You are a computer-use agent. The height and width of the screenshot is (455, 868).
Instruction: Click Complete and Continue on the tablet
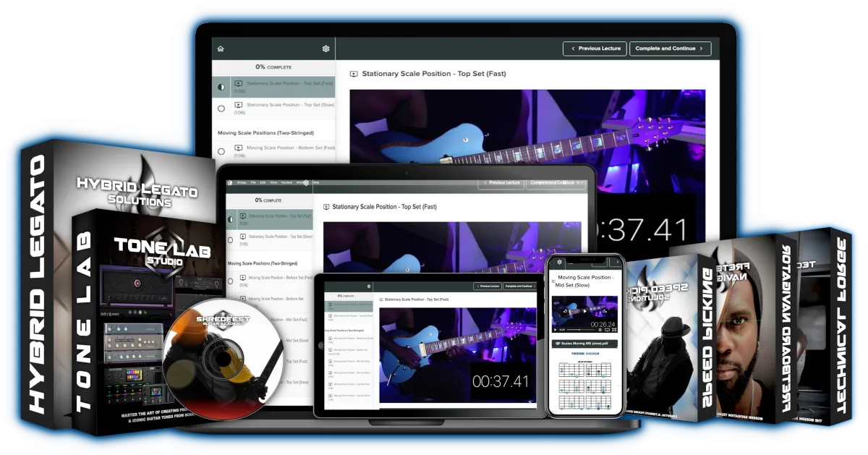519,286
